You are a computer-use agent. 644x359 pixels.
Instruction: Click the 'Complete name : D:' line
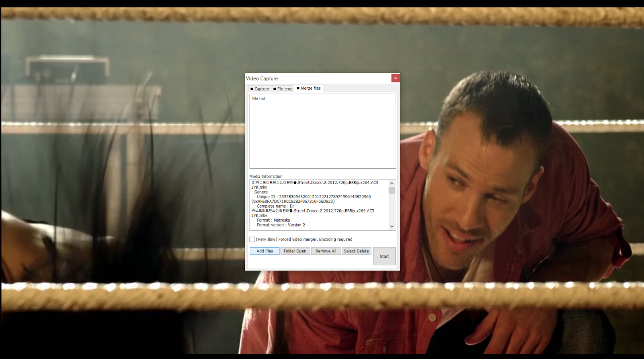pos(275,206)
